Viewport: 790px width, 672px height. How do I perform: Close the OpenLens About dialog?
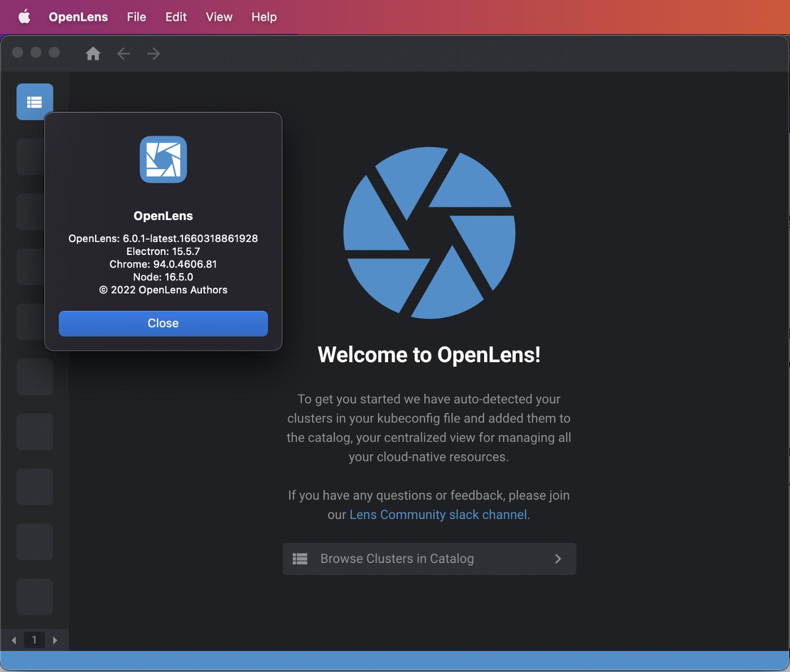click(163, 323)
